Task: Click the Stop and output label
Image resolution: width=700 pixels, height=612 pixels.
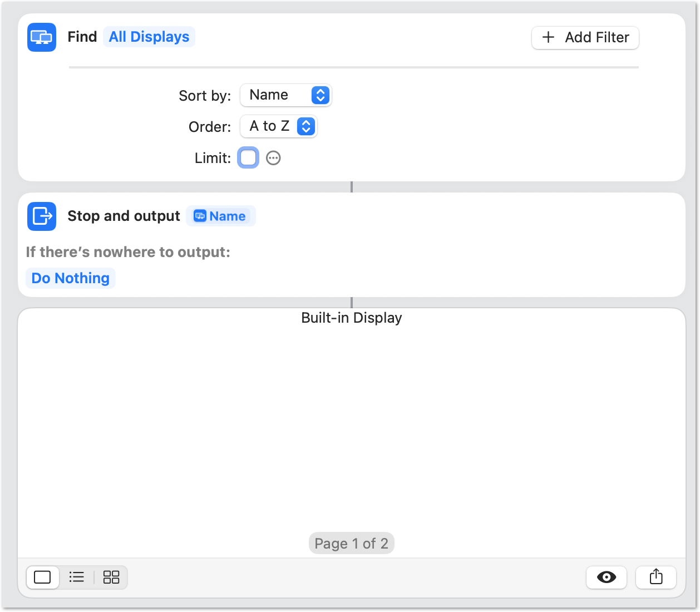Action: 124,216
